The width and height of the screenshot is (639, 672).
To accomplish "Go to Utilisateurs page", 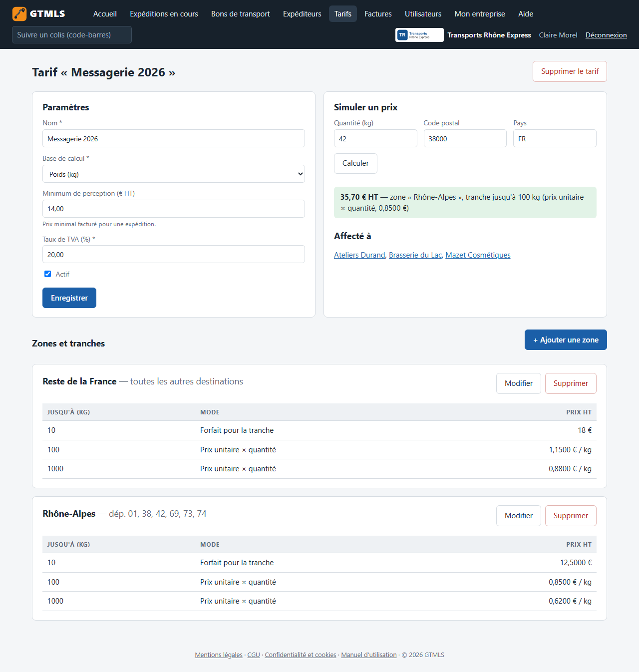I will pos(423,14).
